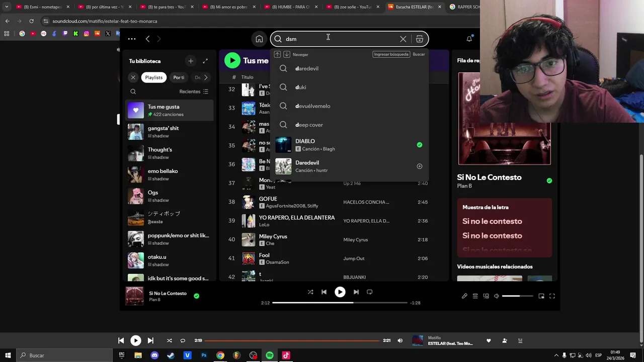Adjust Spotify volume slider
Screen dimensions: 644x362
tap(518, 296)
